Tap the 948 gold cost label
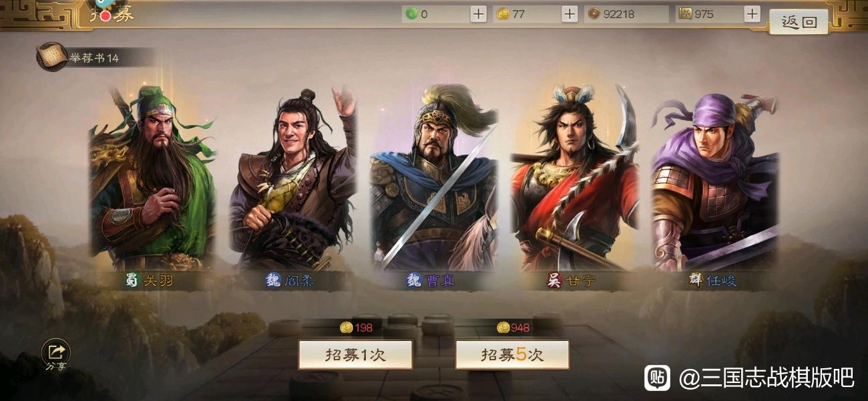Screen dimensions: 868x401 [x=513, y=327]
